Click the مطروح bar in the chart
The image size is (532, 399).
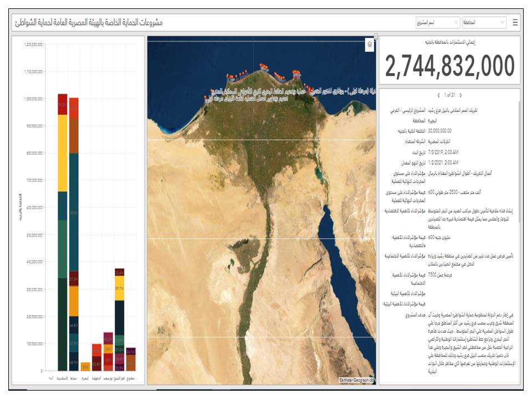(x=131, y=359)
